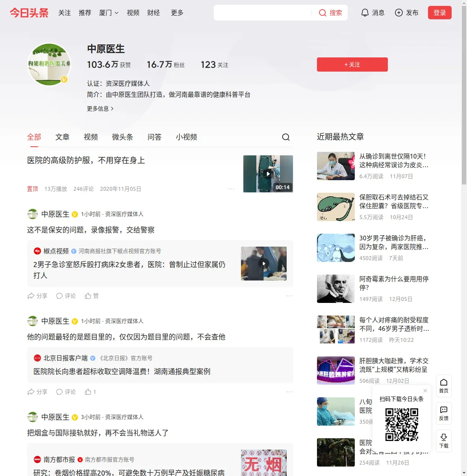Open 16.7万 粉丝 followers list
The image size is (467, 476).
pos(166,65)
